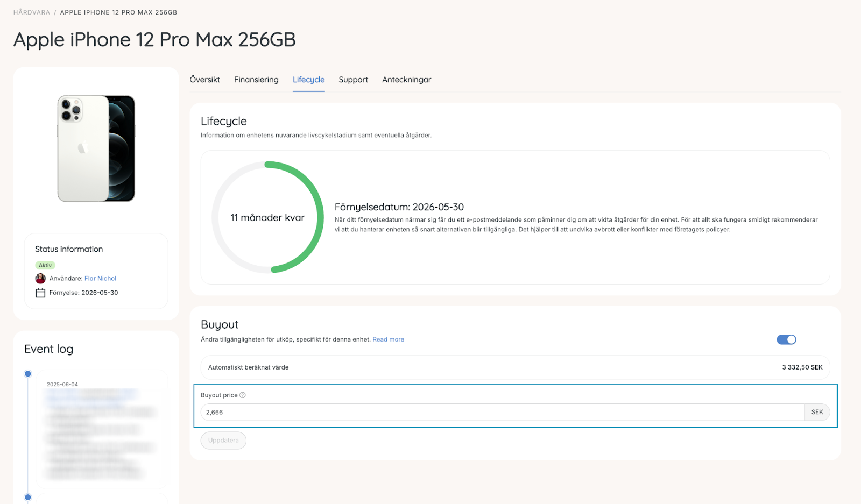Click the Buyout price help question-mark icon
The width and height of the screenshot is (861, 504).
click(x=243, y=395)
